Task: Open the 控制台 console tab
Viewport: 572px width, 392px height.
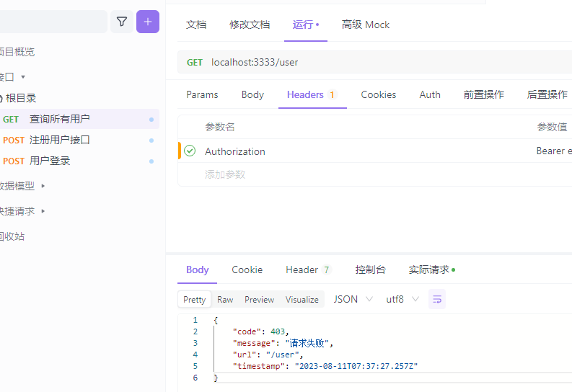Action: coord(370,270)
